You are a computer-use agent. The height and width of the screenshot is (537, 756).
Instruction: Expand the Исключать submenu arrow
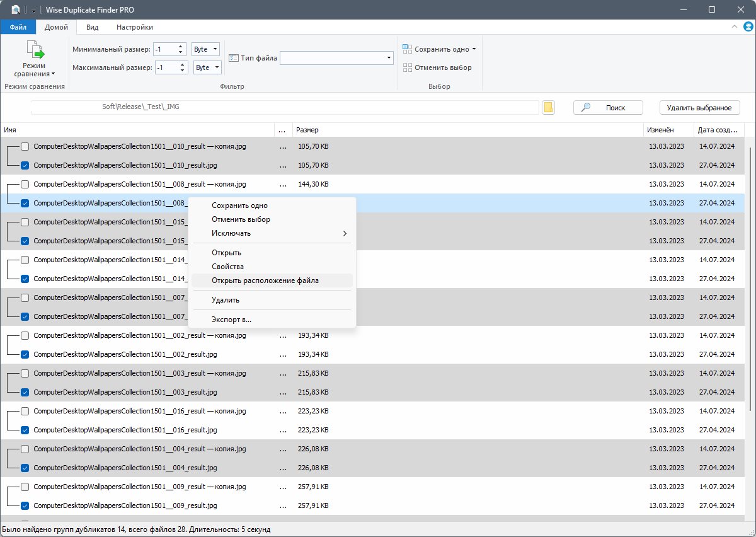[x=345, y=233]
